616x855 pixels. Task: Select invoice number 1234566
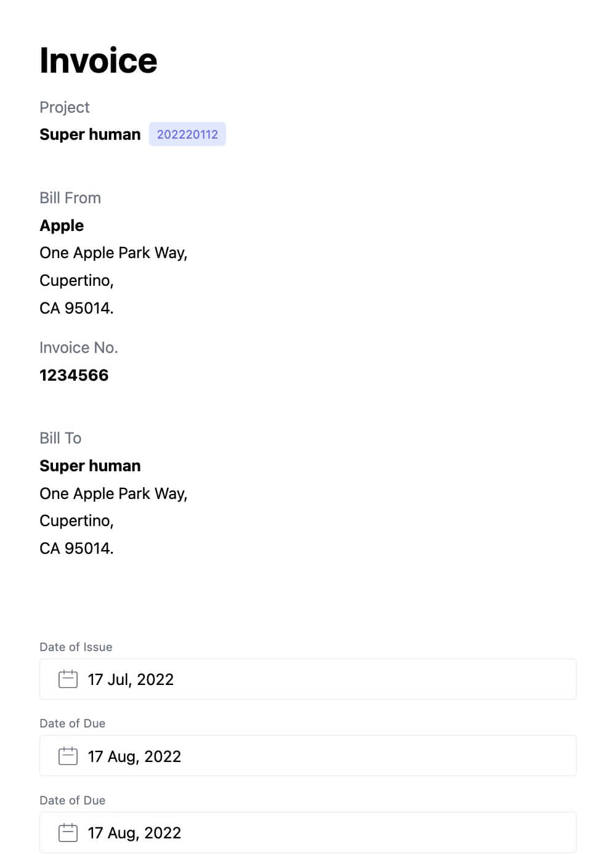point(74,375)
